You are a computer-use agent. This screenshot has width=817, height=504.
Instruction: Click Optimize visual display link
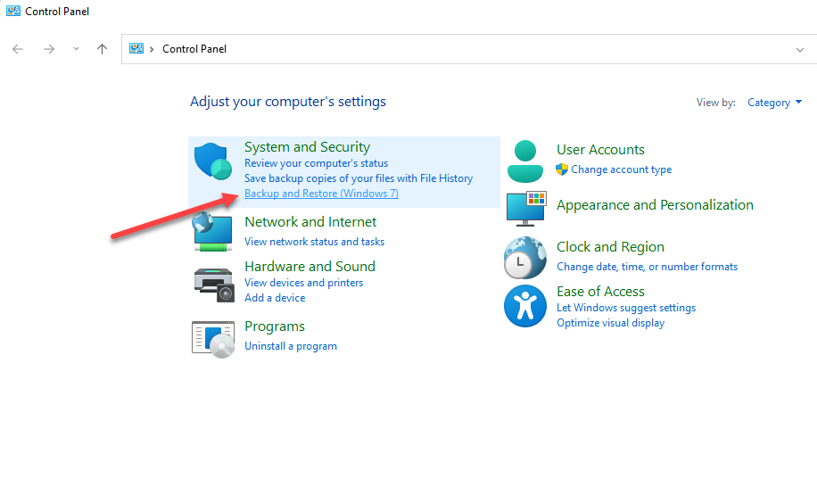pyautogui.click(x=610, y=323)
